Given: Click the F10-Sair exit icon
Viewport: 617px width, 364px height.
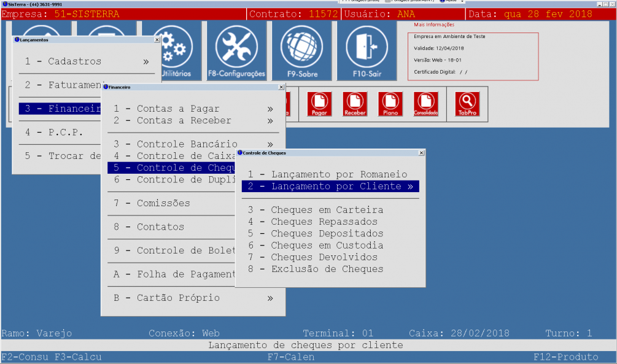Looking at the screenshot, I should click(367, 50).
